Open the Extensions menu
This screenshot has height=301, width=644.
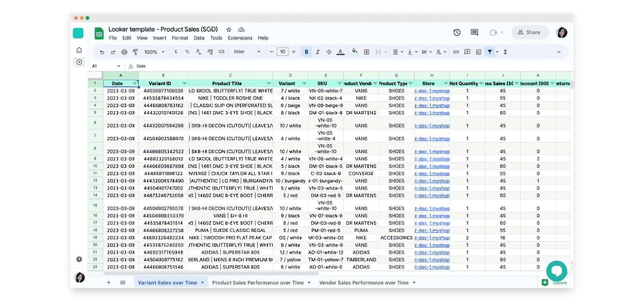pos(240,38)
